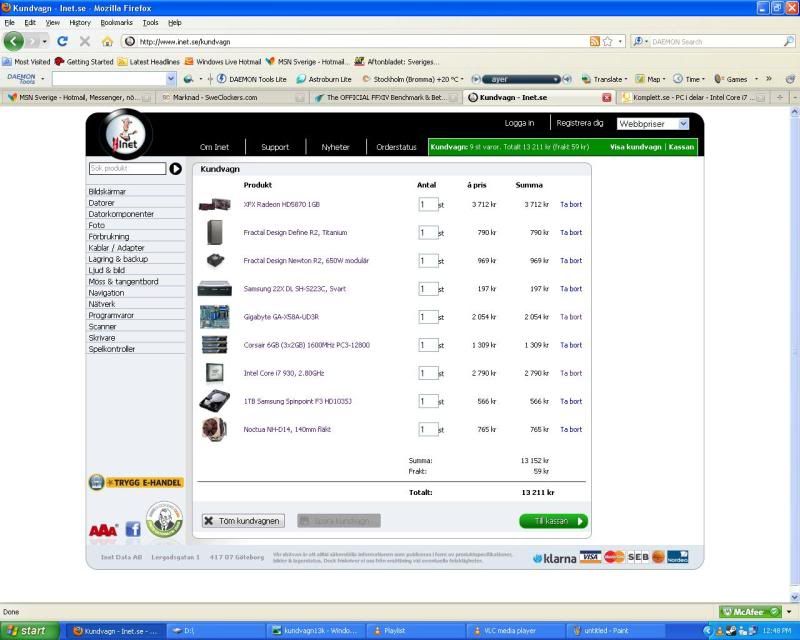The height and width of the screenshot is (640, 800).
Task: Open the Start menu
Action: point(28,631)
